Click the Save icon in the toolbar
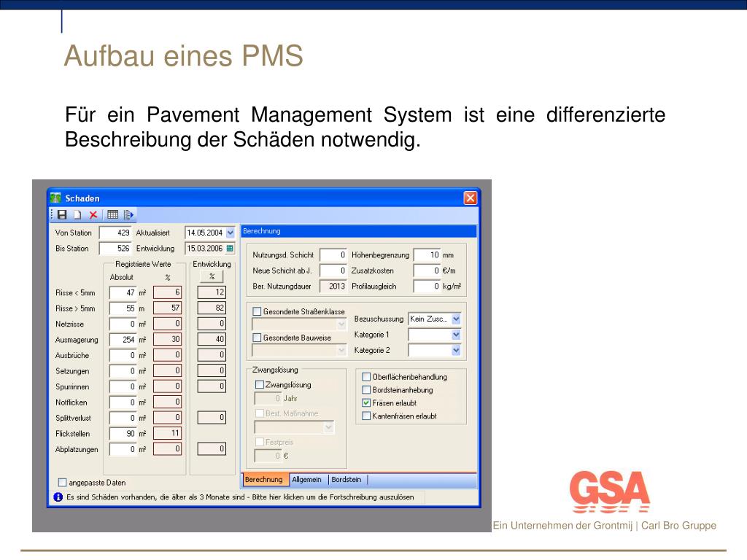The height and width of the screenshot is (560, 747). point(61,214)
